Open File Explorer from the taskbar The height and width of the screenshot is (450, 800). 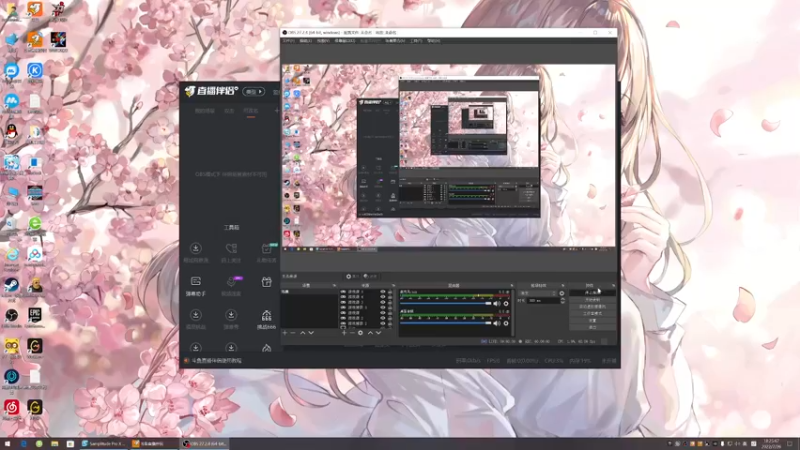pos(55,444)
